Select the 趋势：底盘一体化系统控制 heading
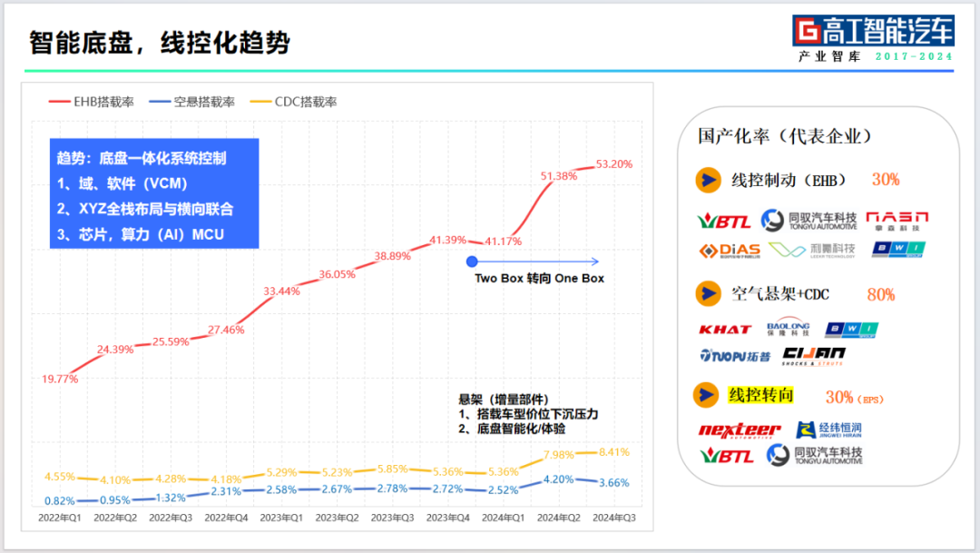 tap(142, 158)
